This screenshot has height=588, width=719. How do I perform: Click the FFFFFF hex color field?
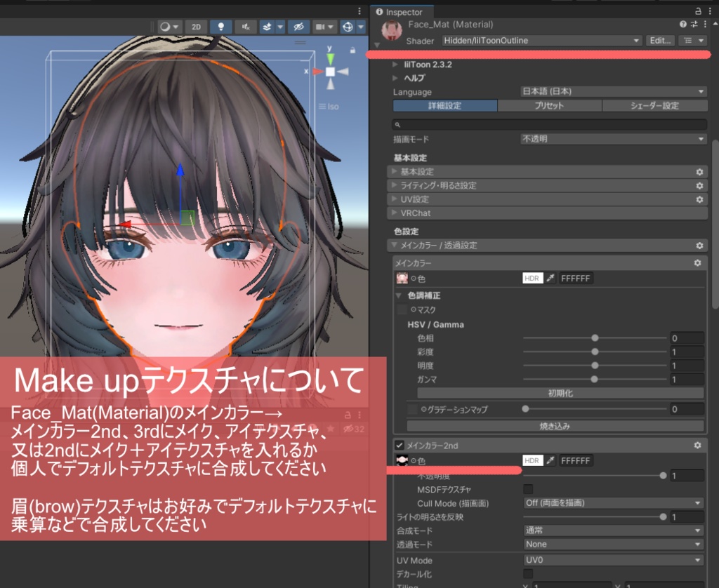575,277
